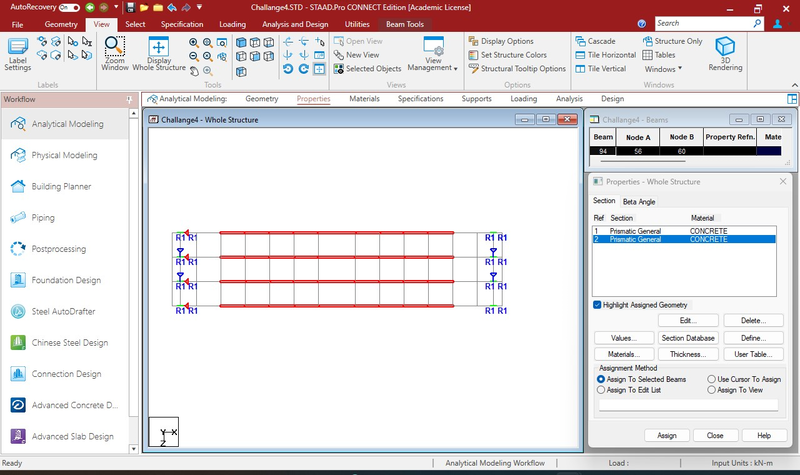Open the Geometry ribbon tab

pyautogui.click(x=61, y=23)
